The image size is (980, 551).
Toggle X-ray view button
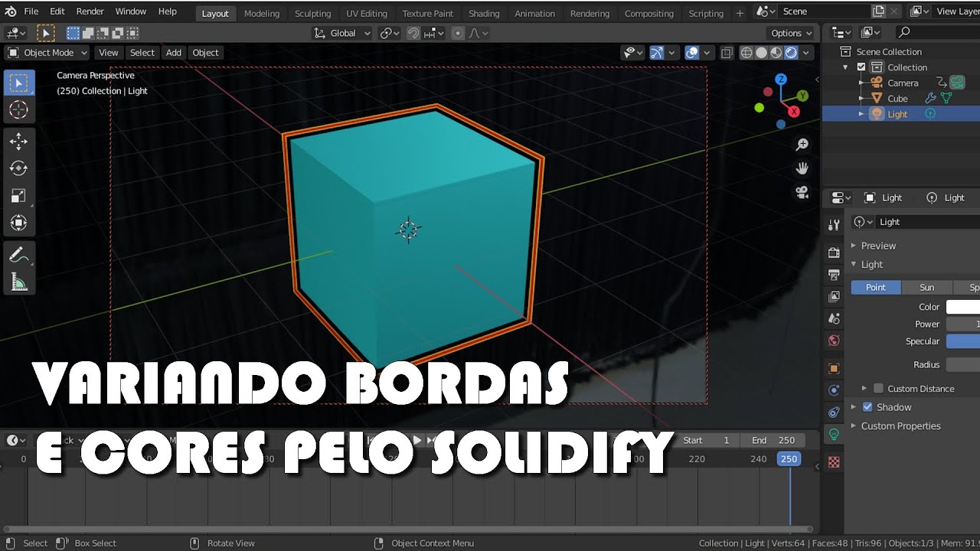[x=727, y=53]
